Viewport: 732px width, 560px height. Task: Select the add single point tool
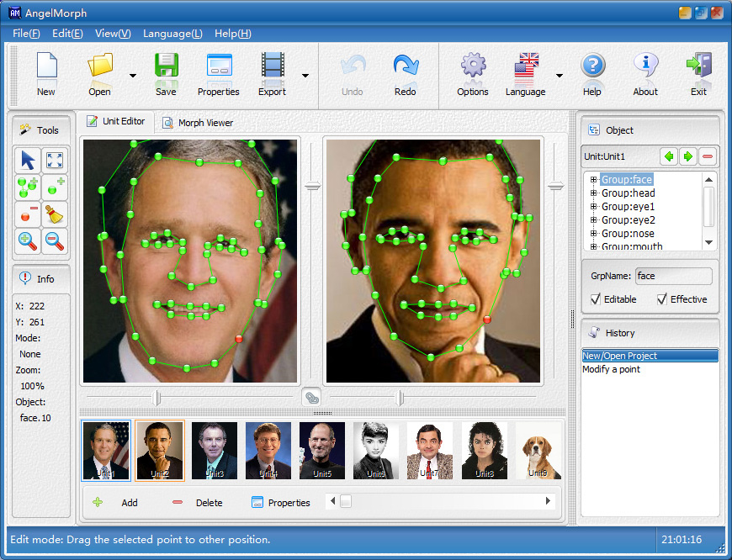(x=54, y=187)
